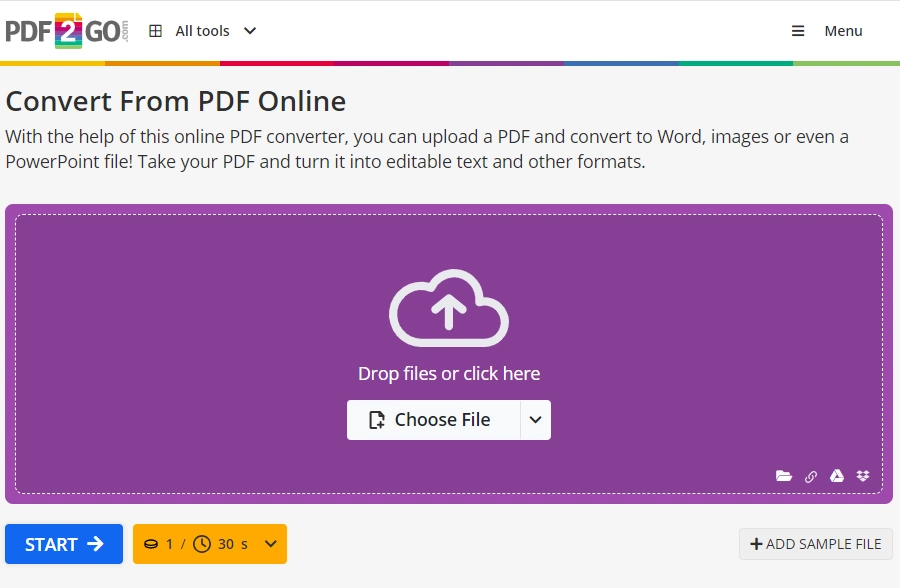The image size is (900, 588).
Task: Click the credits coin icon
Action: (151, 544)
